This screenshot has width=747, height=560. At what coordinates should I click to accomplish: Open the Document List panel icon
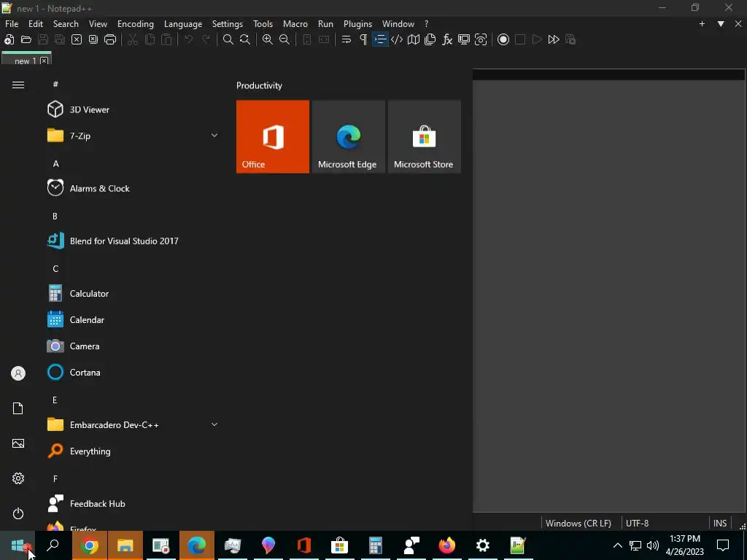pos(430,39)
